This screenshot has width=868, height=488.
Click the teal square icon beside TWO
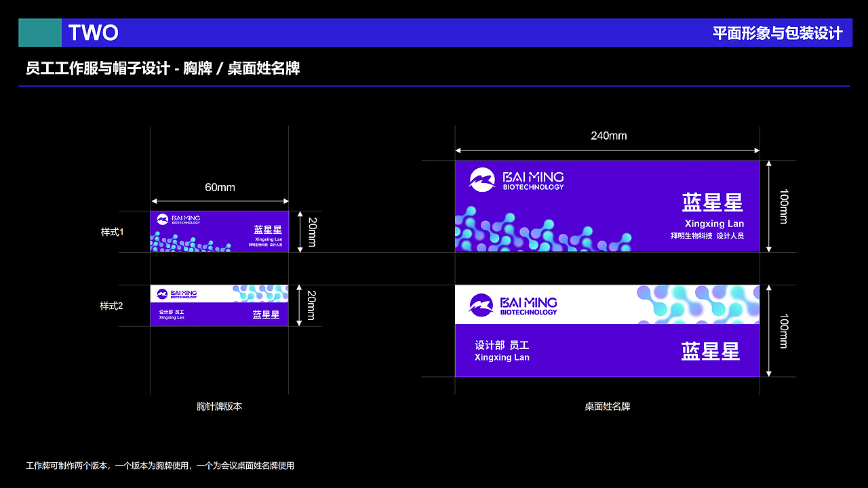pos(40,32)
